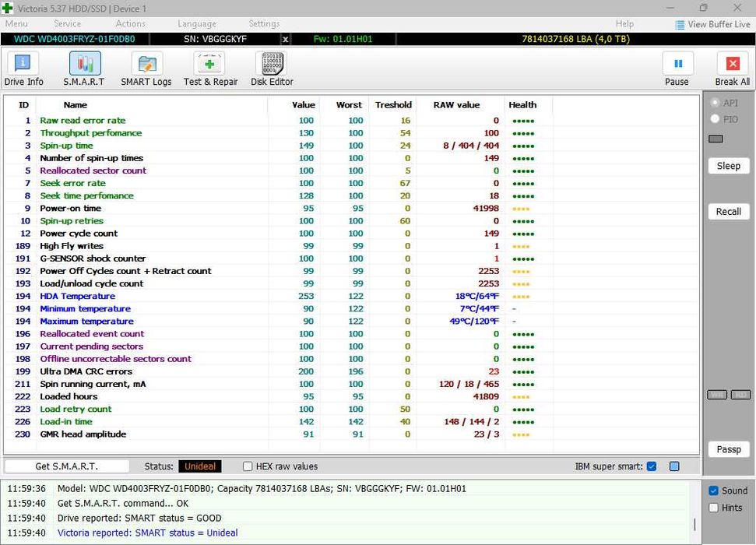
Task: Click the log panel scrollbar
Action: tap(694, 524)
